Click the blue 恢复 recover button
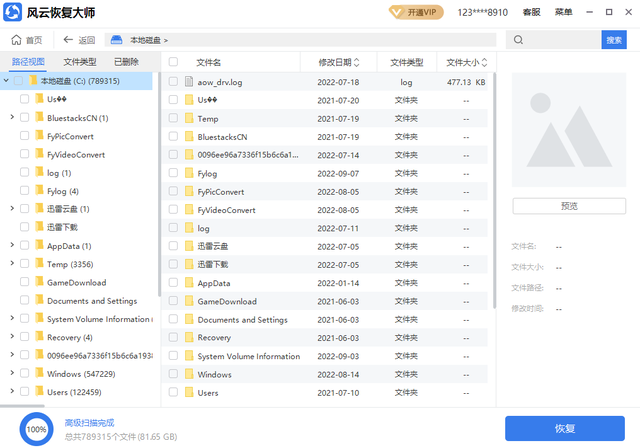Screen dimensions: 640x448 (x=565, y=428)
